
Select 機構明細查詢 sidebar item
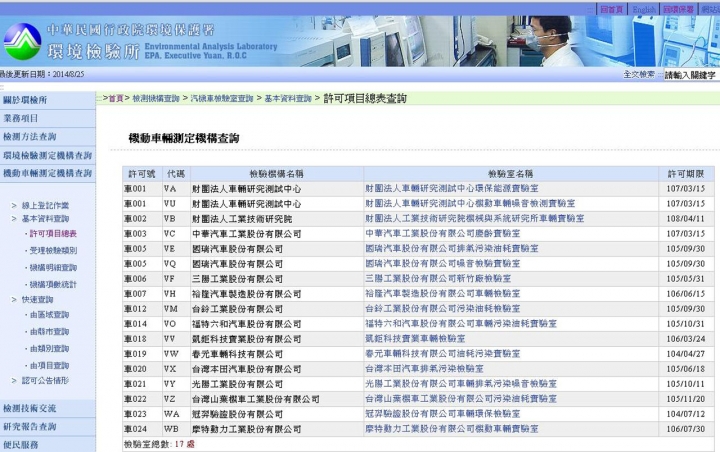coord(53,267)
